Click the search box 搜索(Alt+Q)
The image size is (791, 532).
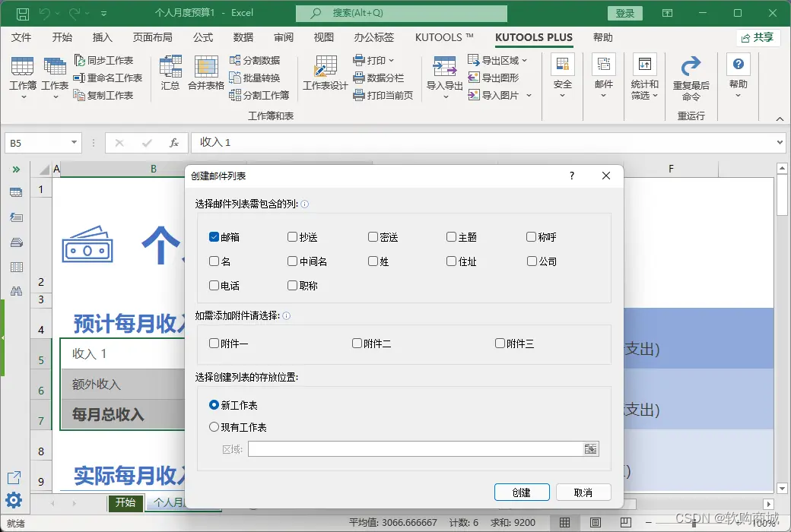(x=401, y=13)
